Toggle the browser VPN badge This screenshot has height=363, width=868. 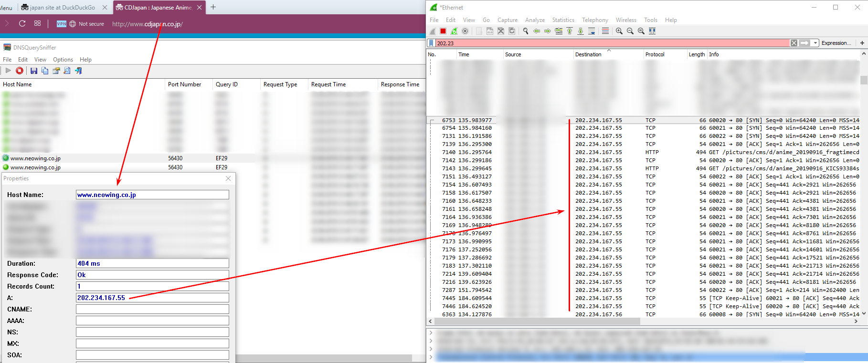62,24
